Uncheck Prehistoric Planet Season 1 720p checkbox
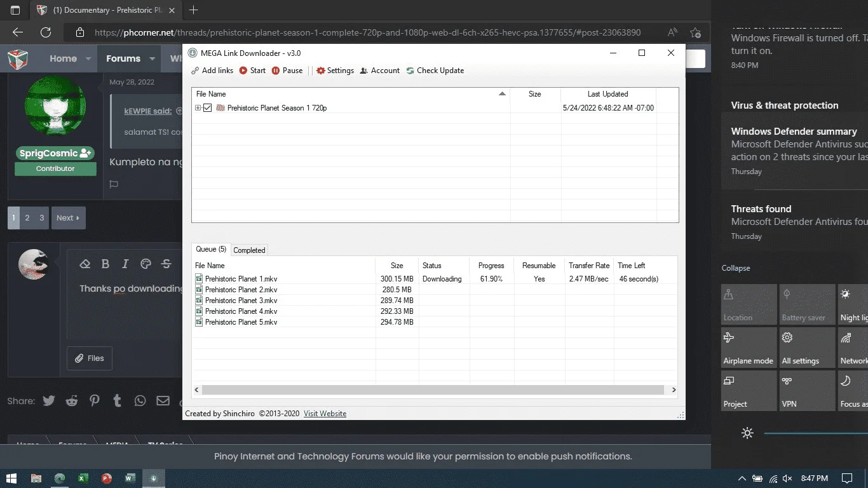This screenshot has height=488, width=868. [207, 108]
